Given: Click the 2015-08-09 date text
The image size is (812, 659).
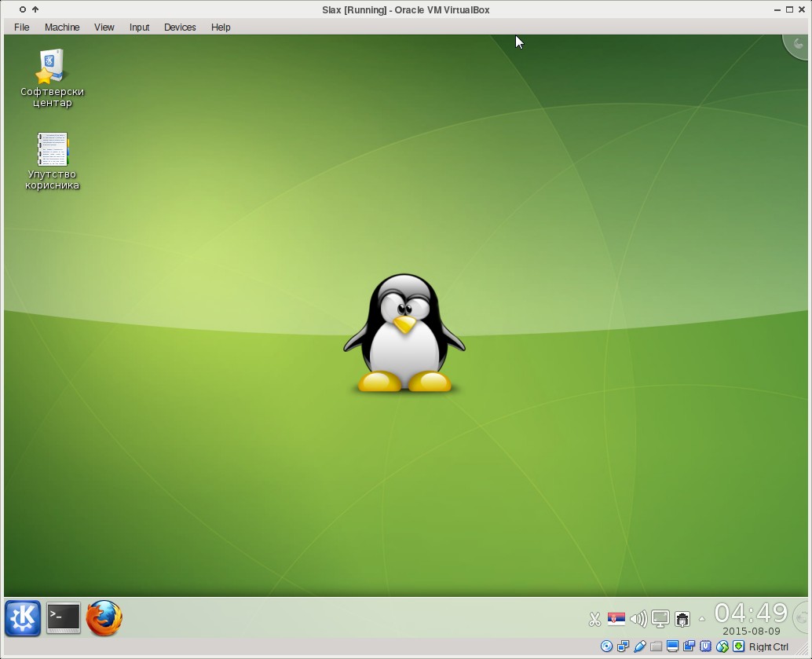Looking at the screenshot, I should pos(751,631).
